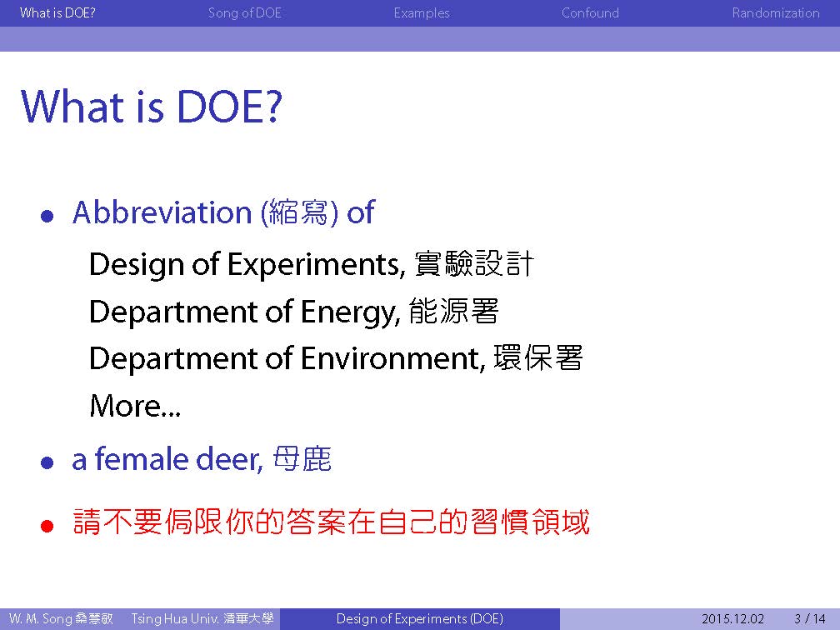
Task: Click the bullet dot beside 'Abbreviation'
Action: pos(47,216)
